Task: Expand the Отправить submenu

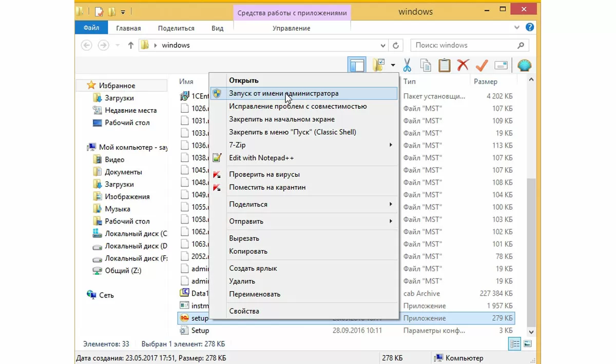Action: coord(304,221)
